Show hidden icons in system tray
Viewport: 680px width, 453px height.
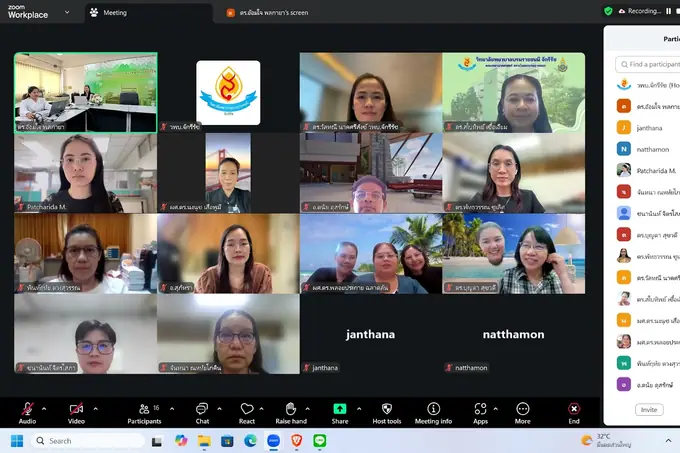click(x=668, y=440)
